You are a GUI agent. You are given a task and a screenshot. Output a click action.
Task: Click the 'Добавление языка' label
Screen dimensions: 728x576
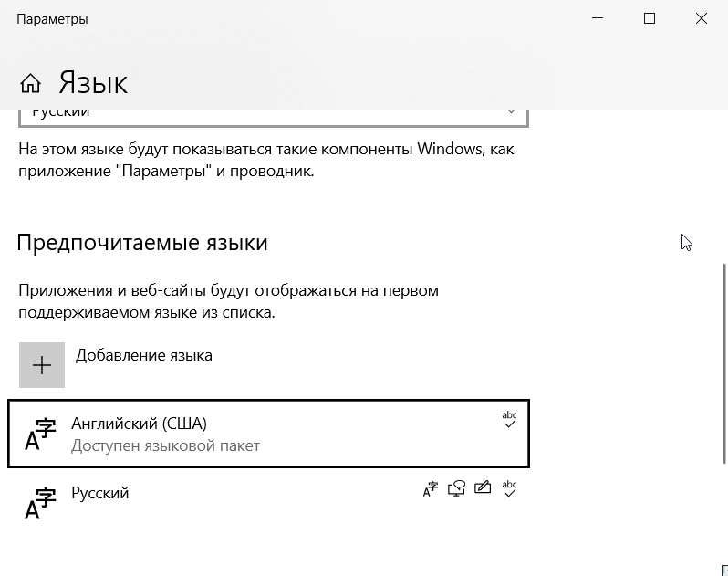(x=144, y=355)
